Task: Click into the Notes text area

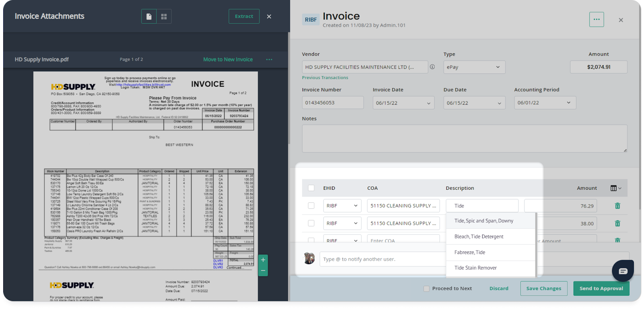Action: (464, 138)
